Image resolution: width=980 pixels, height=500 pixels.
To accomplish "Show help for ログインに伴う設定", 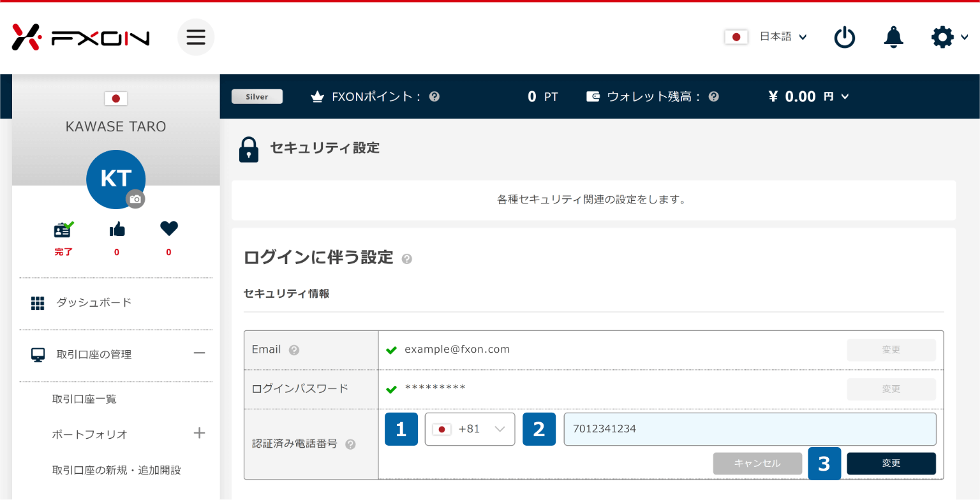I will [x=406, y=258].
